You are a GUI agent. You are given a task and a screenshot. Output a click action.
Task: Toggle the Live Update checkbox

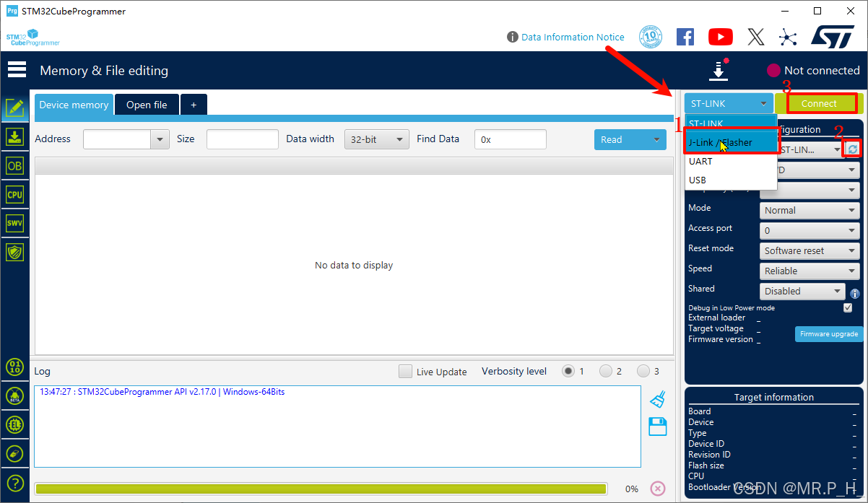[406, 372]
